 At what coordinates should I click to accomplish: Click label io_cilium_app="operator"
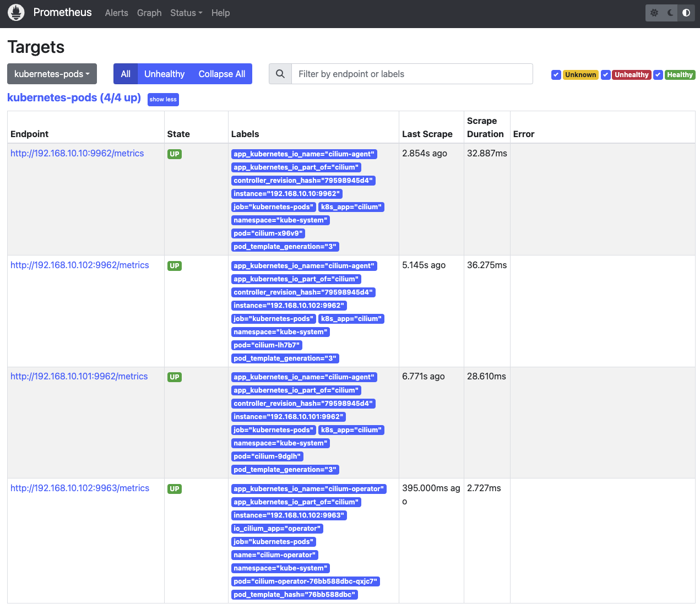click(277, 529)
